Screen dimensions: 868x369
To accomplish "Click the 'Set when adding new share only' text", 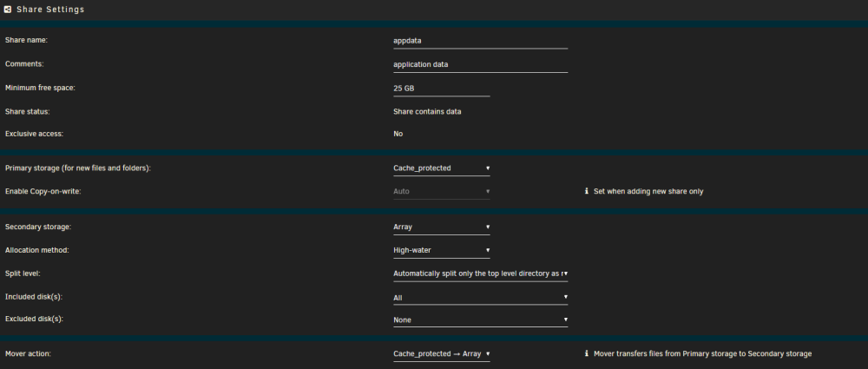I will (648, 191).
